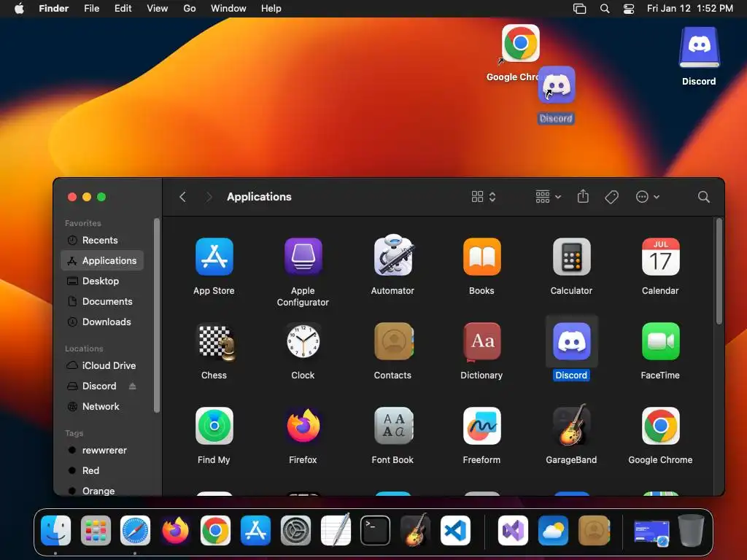Go back in the Finder window
The image size is (747, 560).
tap(182, 197)
